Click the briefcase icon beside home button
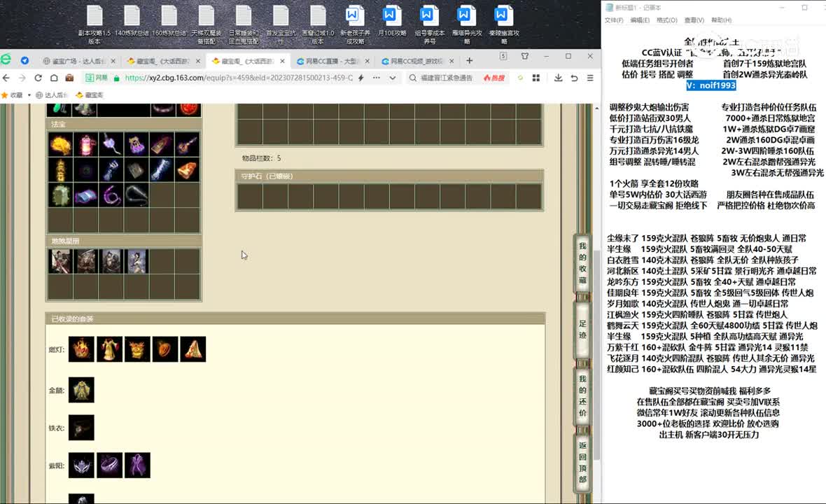The image size is (826, 504). point(69,78)
